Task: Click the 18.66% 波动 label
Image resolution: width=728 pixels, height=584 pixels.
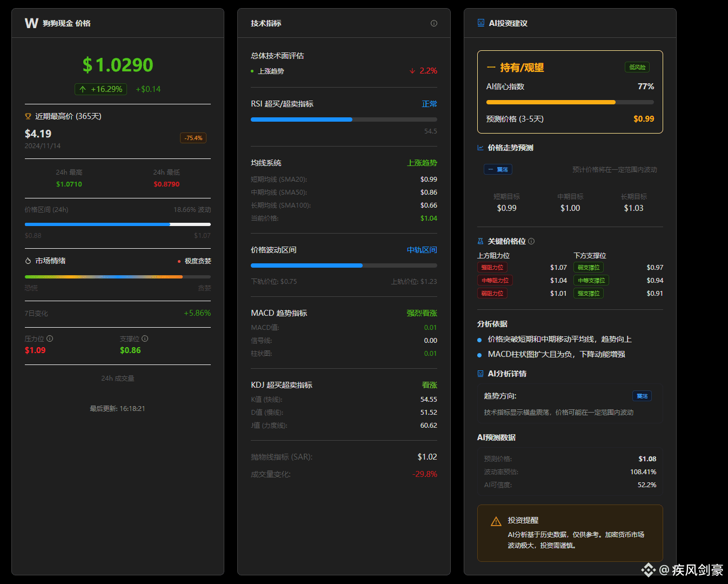Action: pyautogui.click(x=192, y=210)
